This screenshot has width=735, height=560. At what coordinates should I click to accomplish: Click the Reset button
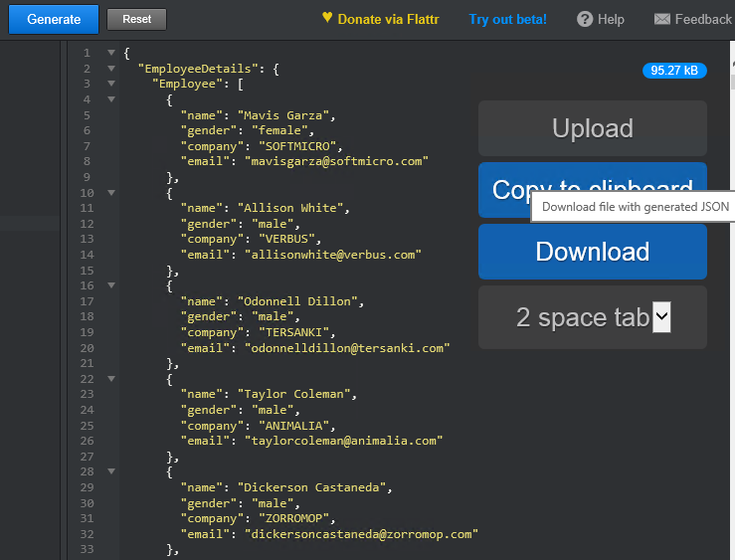tap(136, 19)
